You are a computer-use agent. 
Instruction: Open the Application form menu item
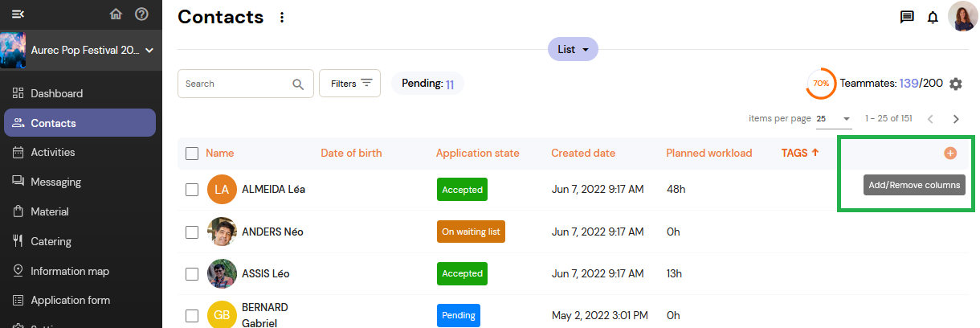(80, 300)
